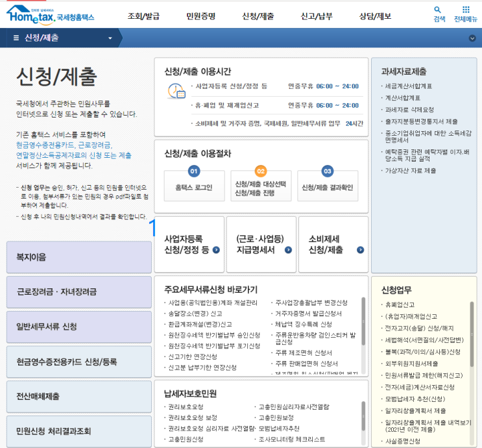Open 사업용(공익법인용)계좌 개설관리 link
This screenshot has width=482, height=448.
212,303
